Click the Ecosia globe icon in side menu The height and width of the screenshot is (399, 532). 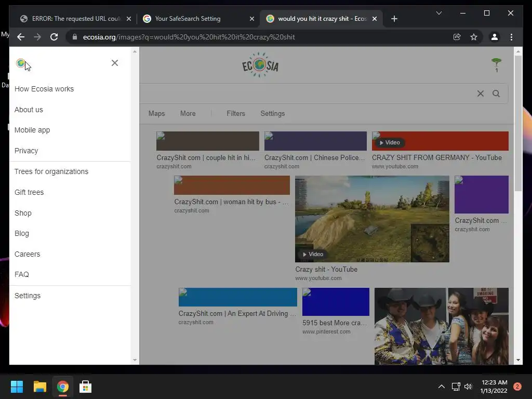coord(21,63)
